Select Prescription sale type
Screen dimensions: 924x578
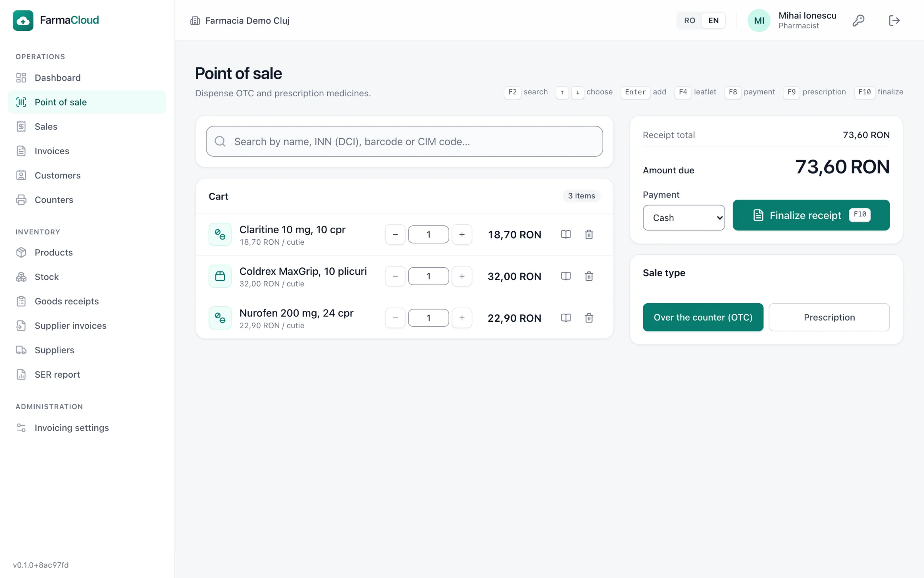click(829, 317)
